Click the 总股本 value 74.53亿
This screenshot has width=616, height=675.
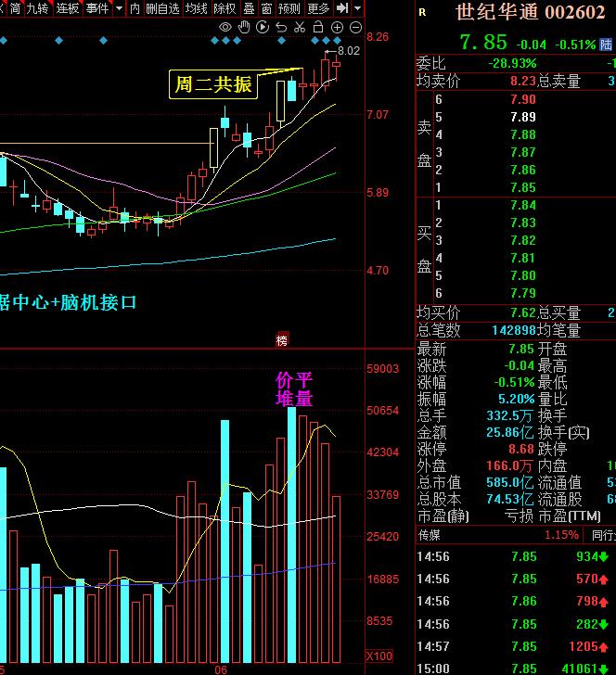tap(509, 499)
